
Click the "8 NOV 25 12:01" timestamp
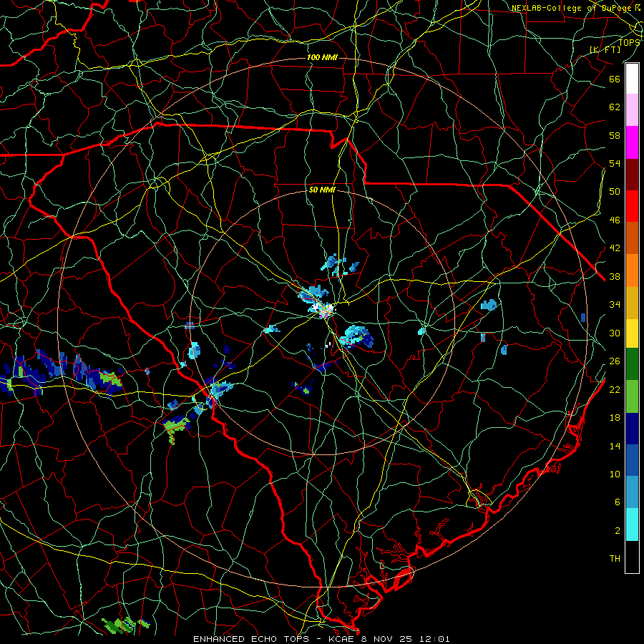pos(406,639)
